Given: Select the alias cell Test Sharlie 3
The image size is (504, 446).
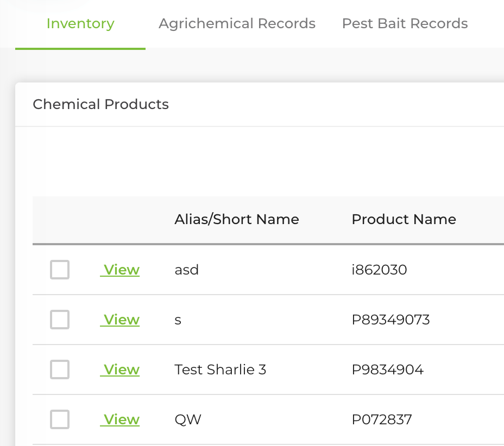Looking at the screenshot, I should coord(220,369).
